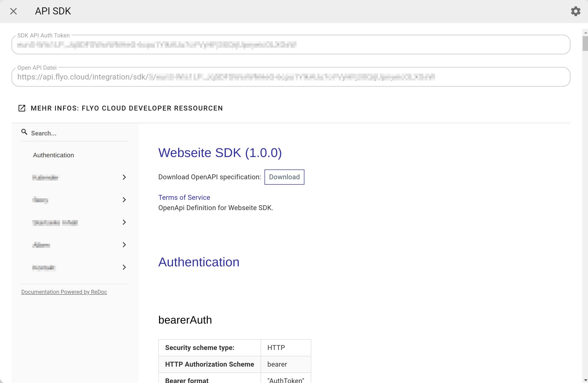
Task: Click the close X icon
Action: [x=13, y=11]
